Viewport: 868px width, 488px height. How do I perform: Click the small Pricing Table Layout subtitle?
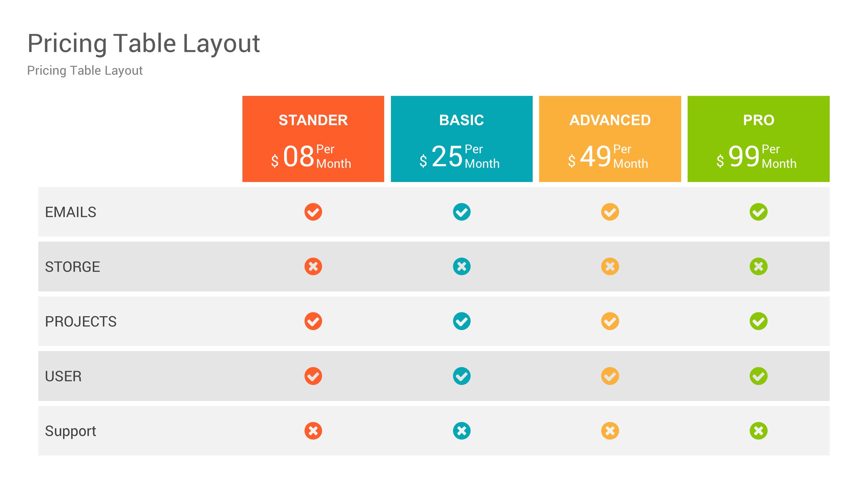pos(85,70)
